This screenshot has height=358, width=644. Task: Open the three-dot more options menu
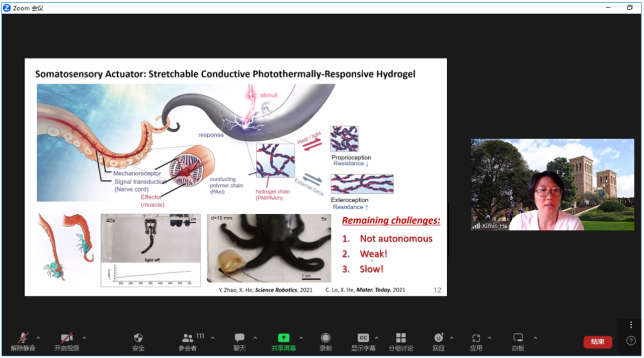[631, 325]
